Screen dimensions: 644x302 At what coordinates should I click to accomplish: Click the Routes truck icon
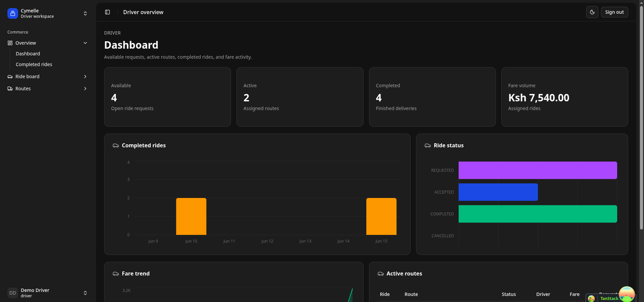coord(10,89)
